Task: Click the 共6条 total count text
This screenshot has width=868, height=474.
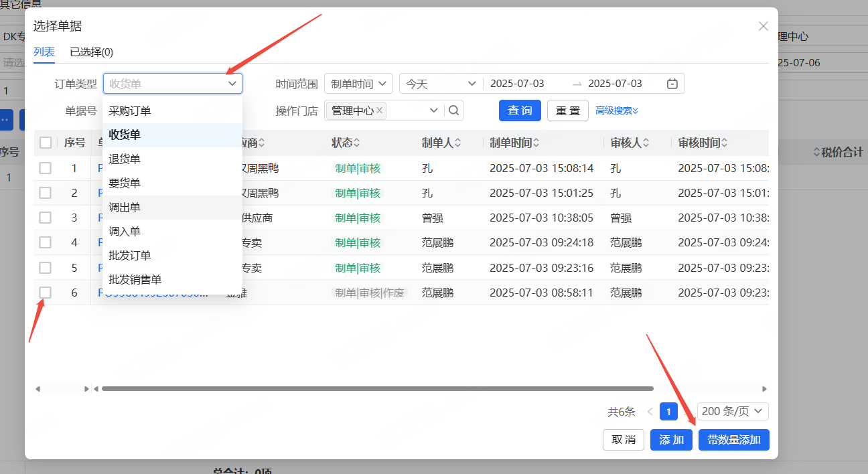Action: (x=622, y=412)
